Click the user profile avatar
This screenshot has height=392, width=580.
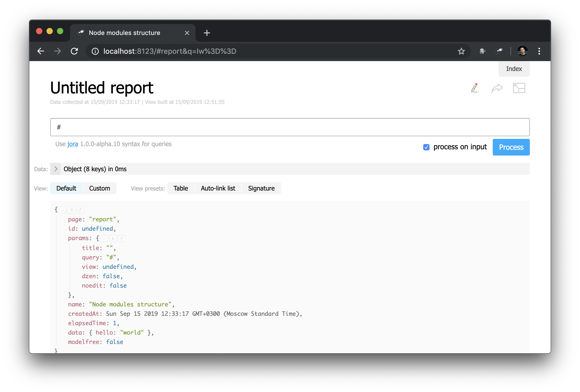click(x=523, y=51)
